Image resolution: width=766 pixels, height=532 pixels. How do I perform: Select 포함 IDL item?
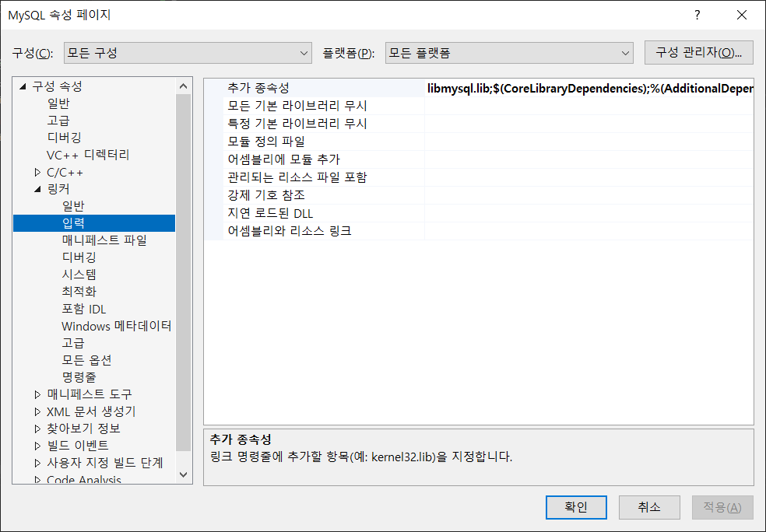click(x=84, y=309)
